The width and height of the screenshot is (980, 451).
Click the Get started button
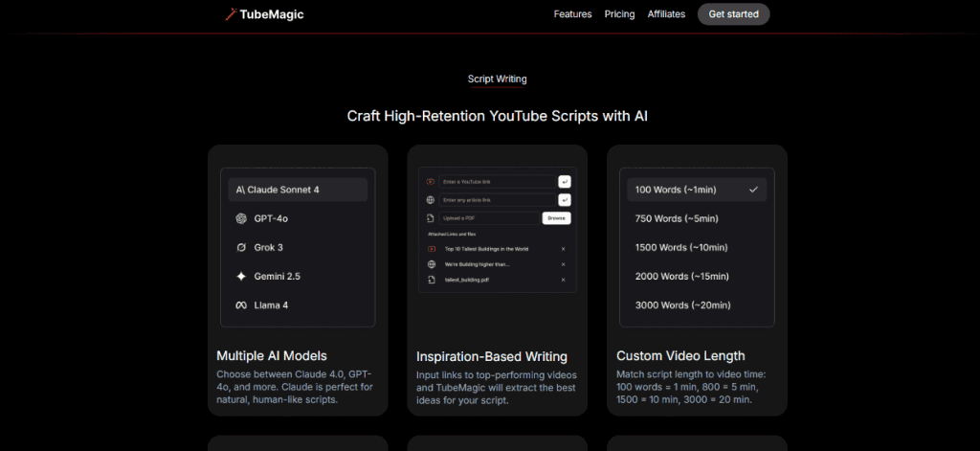pos(734,13)
